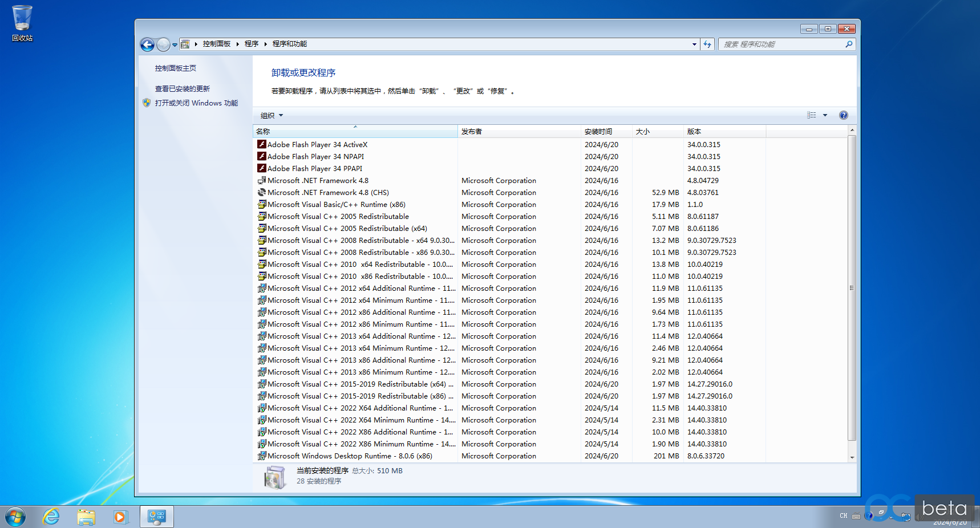
Task: Sort by 版本 column header
Action: click(724, 131)
